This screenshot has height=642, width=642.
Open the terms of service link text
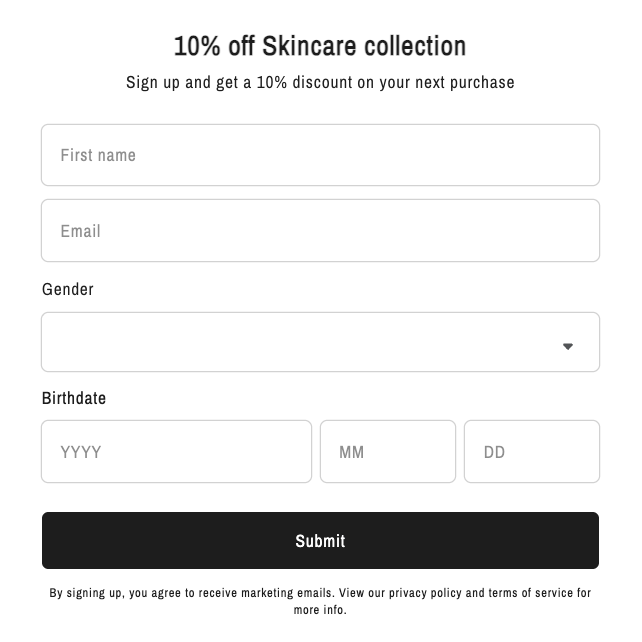530,593
